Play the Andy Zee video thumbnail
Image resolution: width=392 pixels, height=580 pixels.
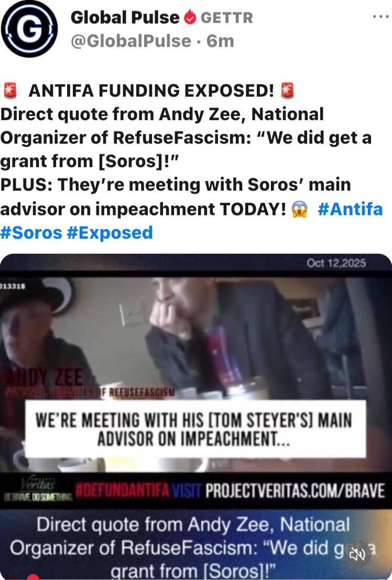pyautogui.click(x=196, y=416)
